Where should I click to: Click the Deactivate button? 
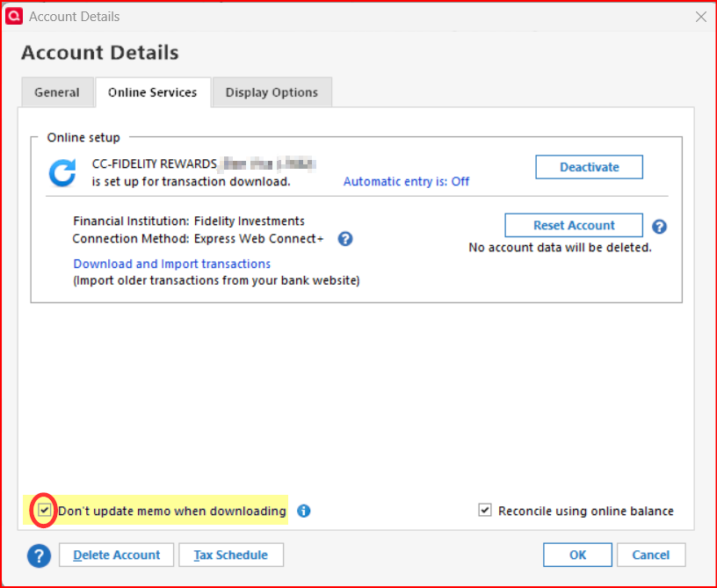point(589,167)
